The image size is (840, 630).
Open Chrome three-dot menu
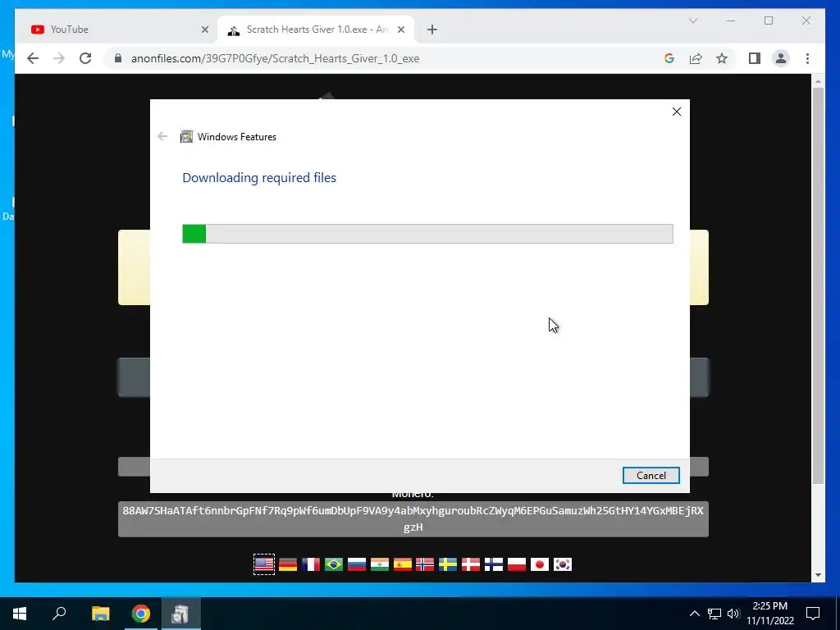pos(807,58)
